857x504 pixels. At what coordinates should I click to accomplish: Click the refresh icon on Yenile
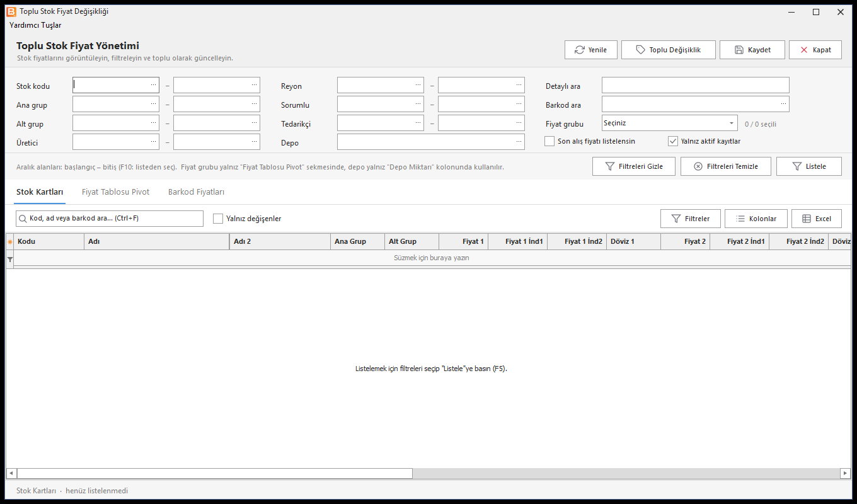point(579,50)
